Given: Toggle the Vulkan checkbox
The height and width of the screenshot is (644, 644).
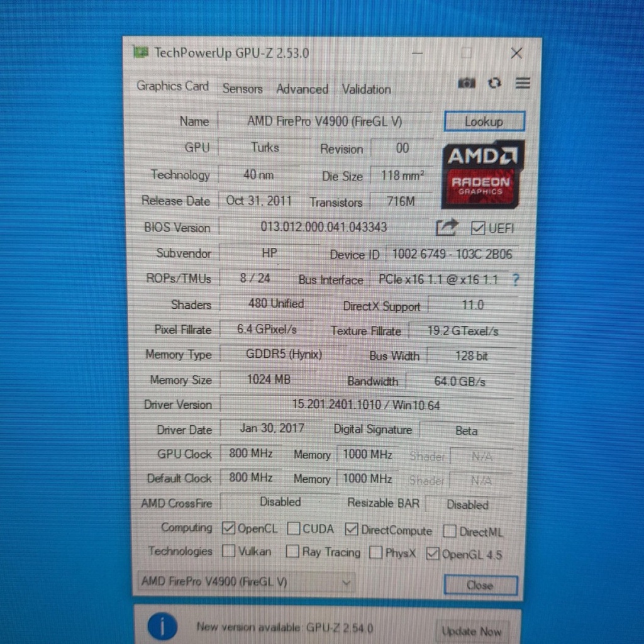Looking at the screenshot, I should click(x=228, y=551).
